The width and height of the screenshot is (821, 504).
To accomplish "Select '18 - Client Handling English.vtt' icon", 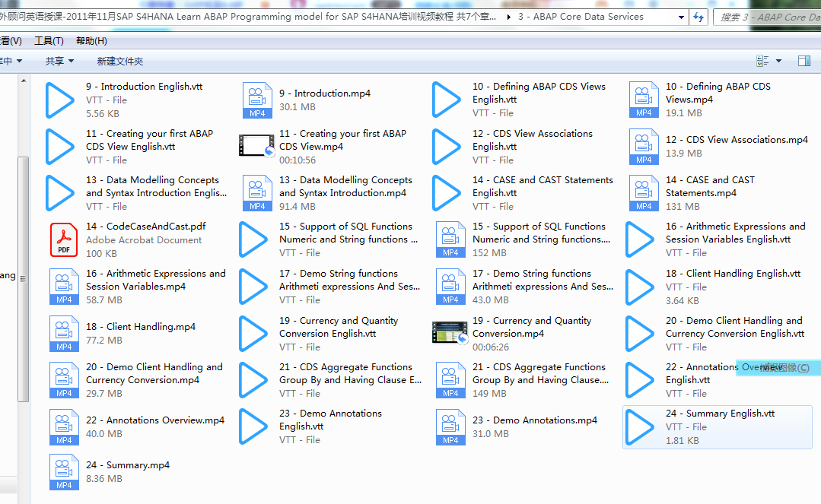I will (640, 287).
